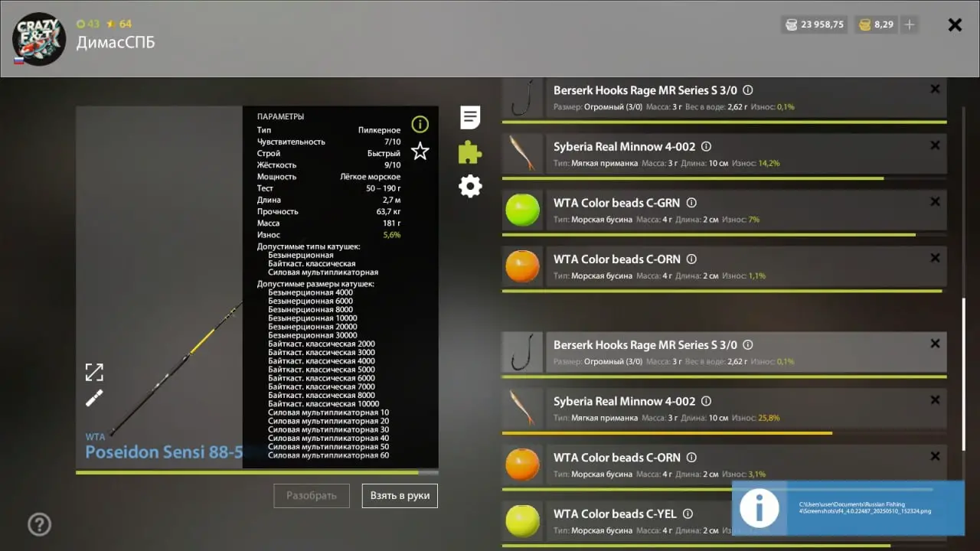Show info for Syberia Minnow 14,2% wear
Screen dimensions: 980x551
coord(707,146)
